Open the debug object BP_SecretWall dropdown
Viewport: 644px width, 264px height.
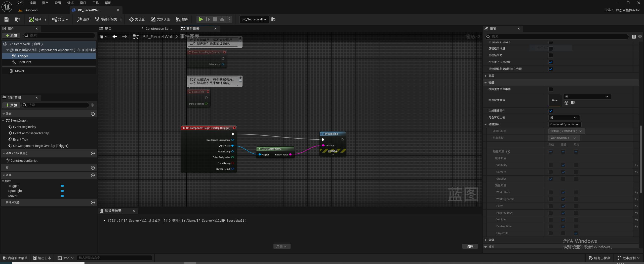pyautogui.click(x=254, y=19)
